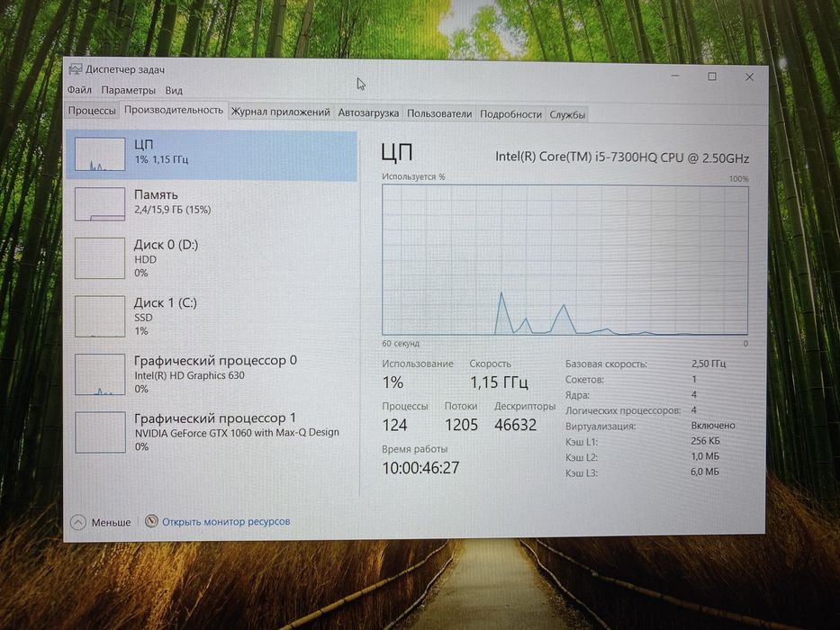This screenshot has height=630, width=840.
Task: Switch to the Процессы tab
Action: coord(92,112)
